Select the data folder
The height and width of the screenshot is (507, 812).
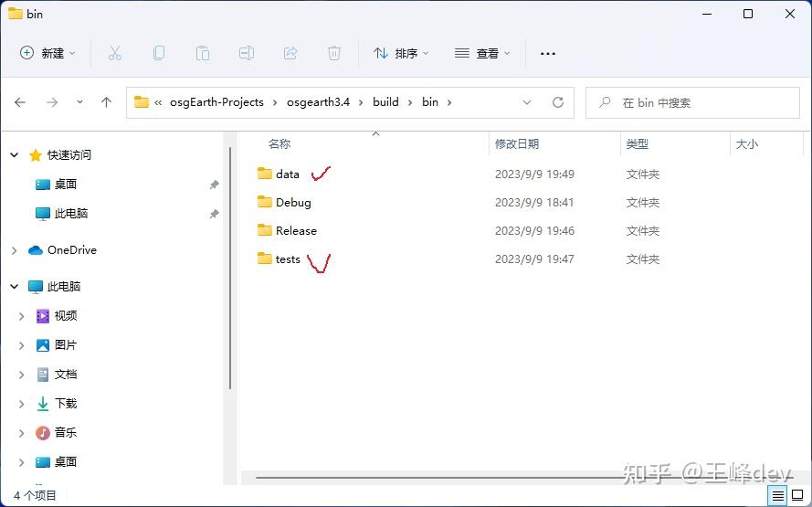[288, 174]
